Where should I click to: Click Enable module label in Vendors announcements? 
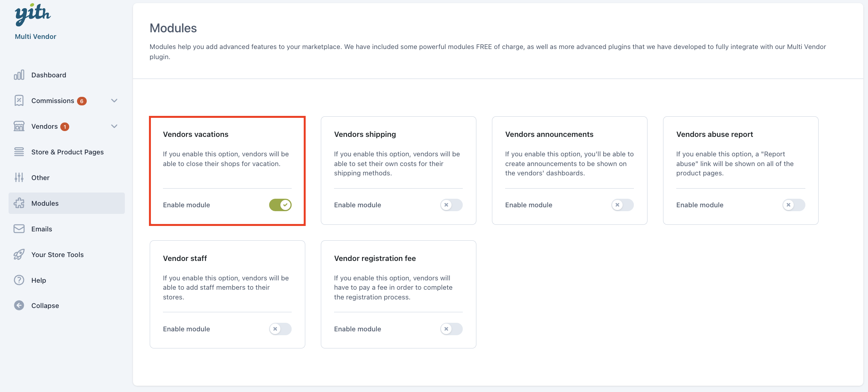pos(528,205)
